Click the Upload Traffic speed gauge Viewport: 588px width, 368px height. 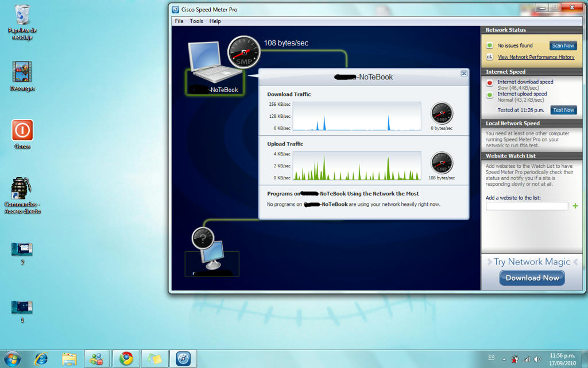click(442, 163)
